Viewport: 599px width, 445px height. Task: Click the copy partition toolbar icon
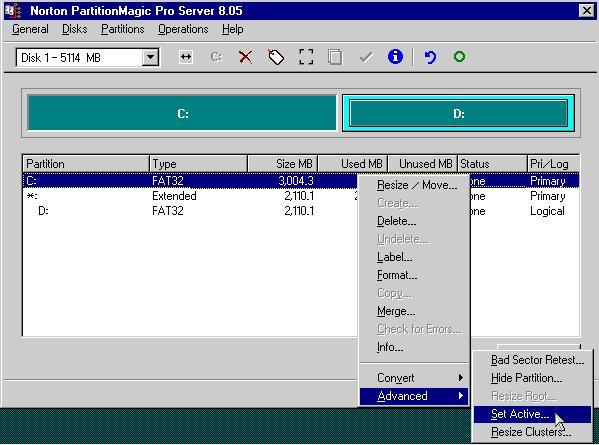pos(335,57)
